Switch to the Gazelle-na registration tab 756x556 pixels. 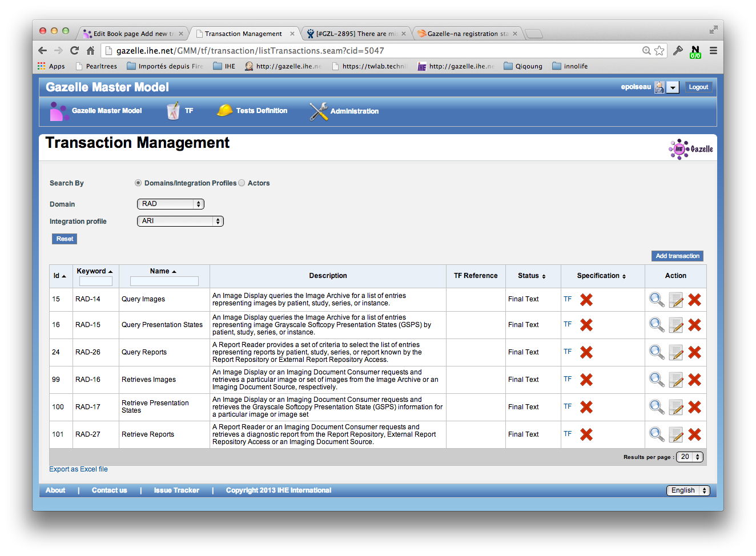[467, 34]
